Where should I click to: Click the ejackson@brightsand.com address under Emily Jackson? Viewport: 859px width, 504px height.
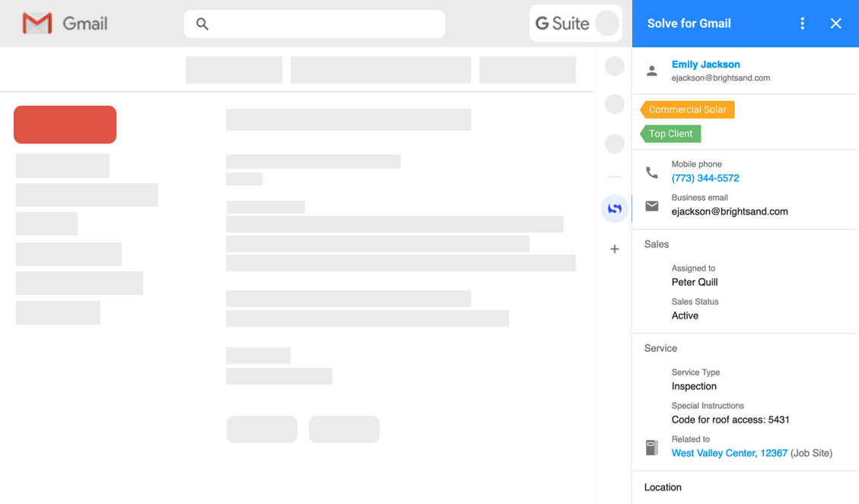point(721,78)
